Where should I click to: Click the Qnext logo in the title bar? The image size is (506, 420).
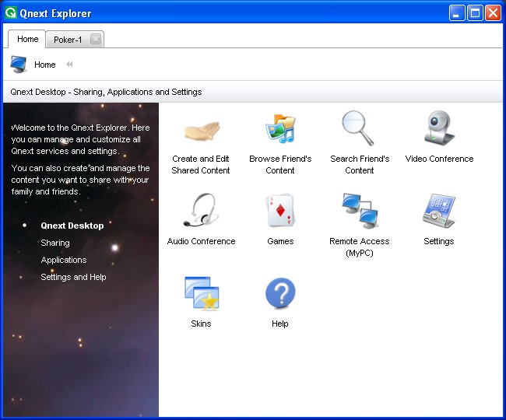[11, 13]
